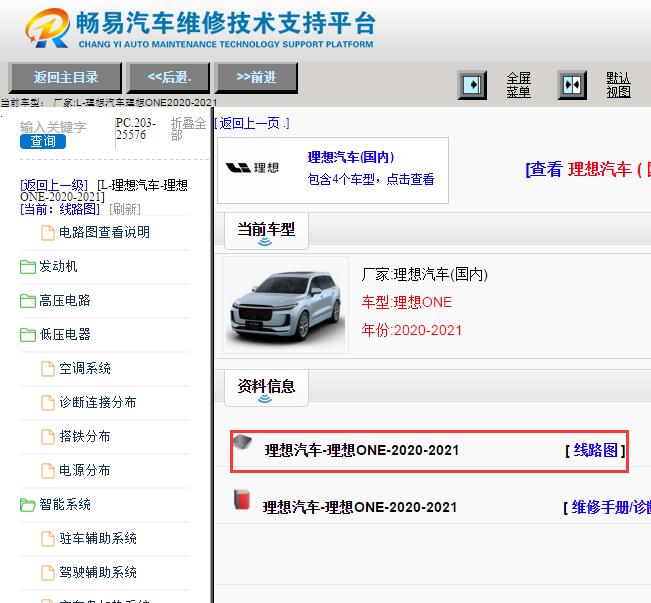The width and height of the screenshot is (651, 603).
Task: Collapse the 智能系统 folder
Action: (64, 505)
